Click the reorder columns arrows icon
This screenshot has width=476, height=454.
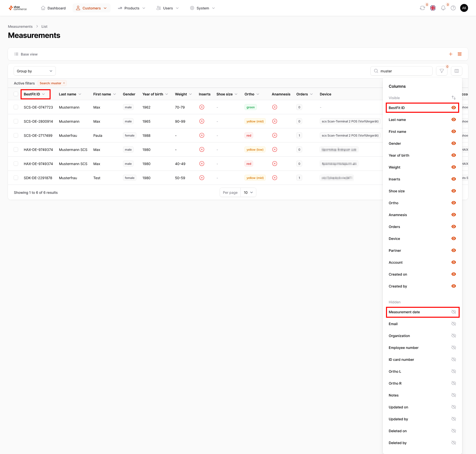click(x=454, y=98)
